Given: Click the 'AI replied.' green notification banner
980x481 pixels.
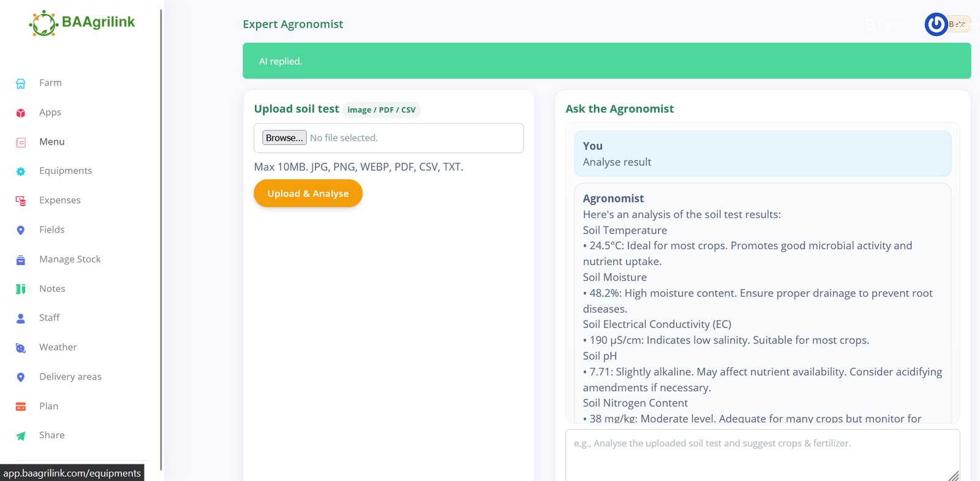Looking at the screenshot, I should point(606,61).
